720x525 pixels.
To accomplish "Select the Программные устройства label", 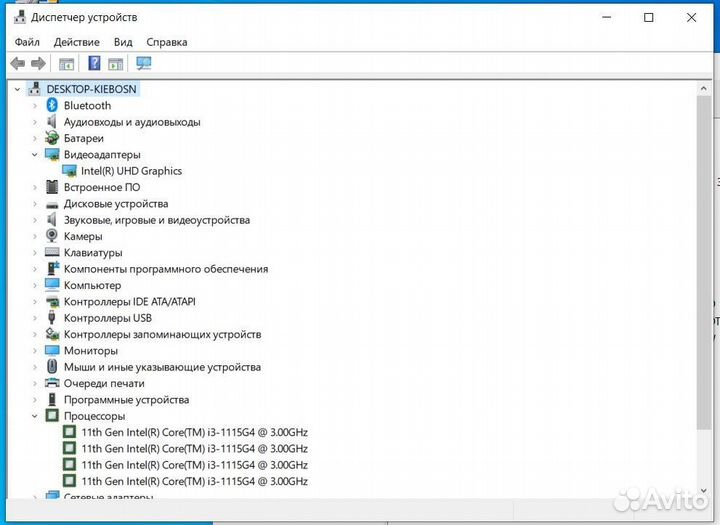I will 126,400.
